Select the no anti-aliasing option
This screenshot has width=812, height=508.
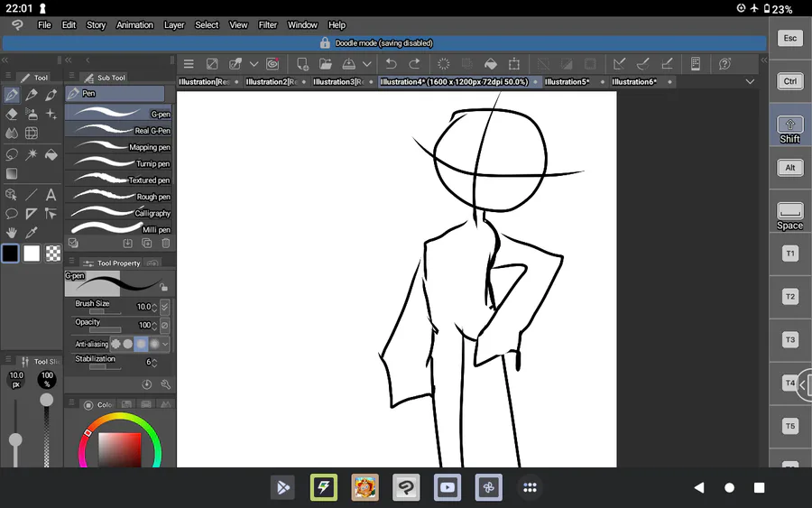115,344
